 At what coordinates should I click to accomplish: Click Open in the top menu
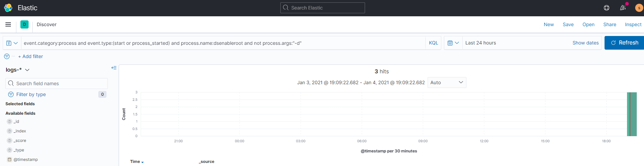[x=589, y=24]
